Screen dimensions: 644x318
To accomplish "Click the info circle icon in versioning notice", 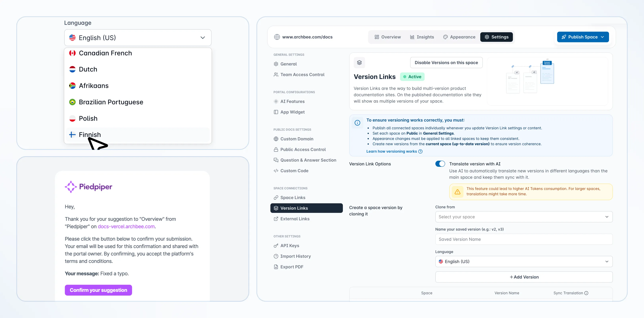I will tap(357, 123).
